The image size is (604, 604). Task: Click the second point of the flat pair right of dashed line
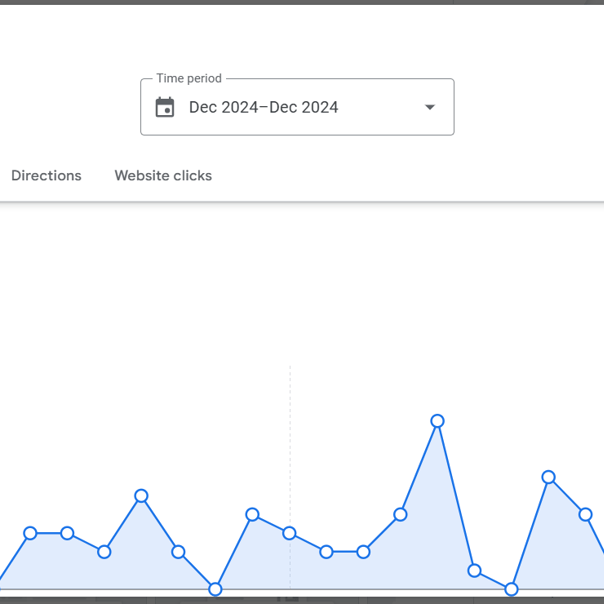pos(363,552)
